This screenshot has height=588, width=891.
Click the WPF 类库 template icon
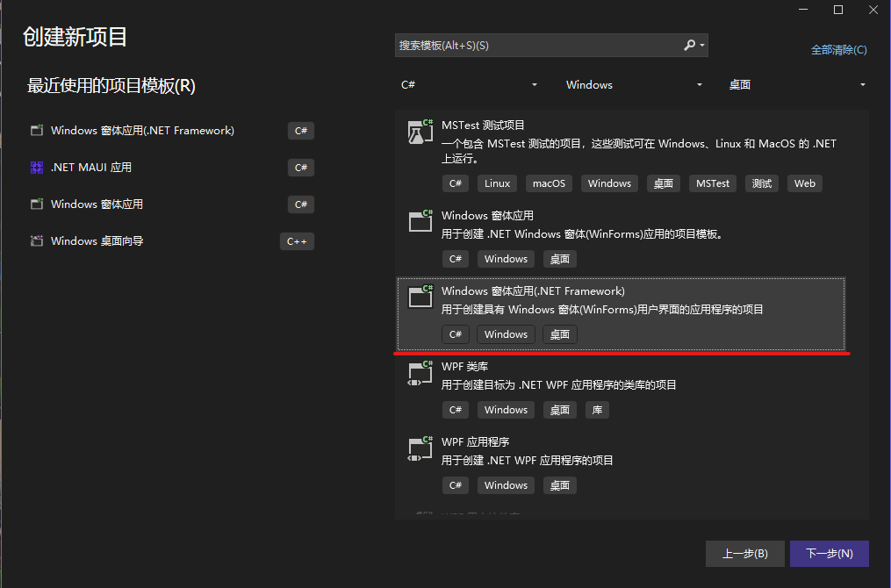coord(420,373)
